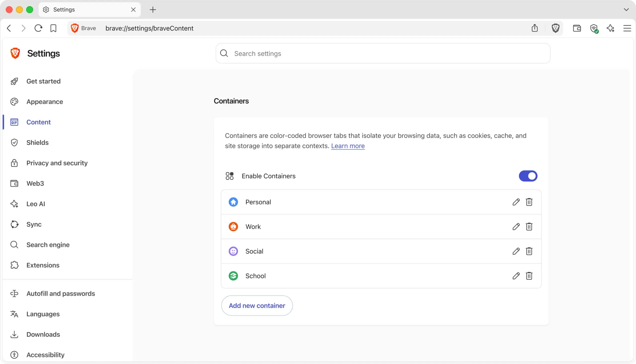Click the School container name
636x364 pixels.
[255, 276]
